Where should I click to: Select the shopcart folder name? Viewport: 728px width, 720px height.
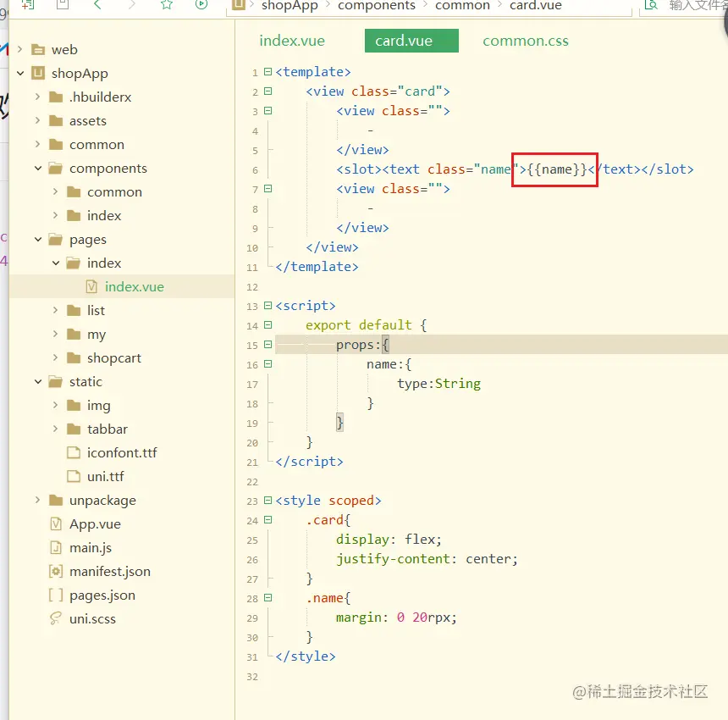tap(114, 358)
